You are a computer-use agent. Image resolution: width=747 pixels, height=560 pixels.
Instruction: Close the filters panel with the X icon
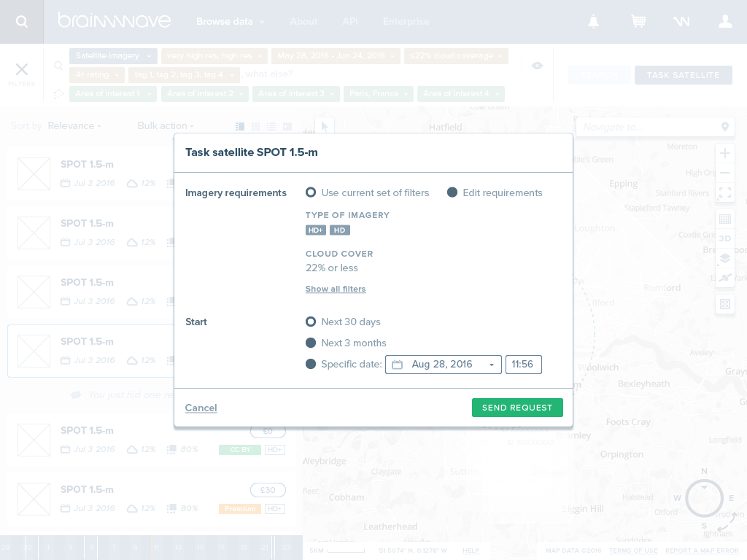[x=21, y=69]
